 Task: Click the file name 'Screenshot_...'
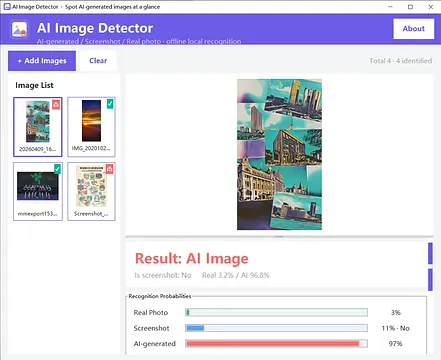pyautogui.click(x=91, y=214)
